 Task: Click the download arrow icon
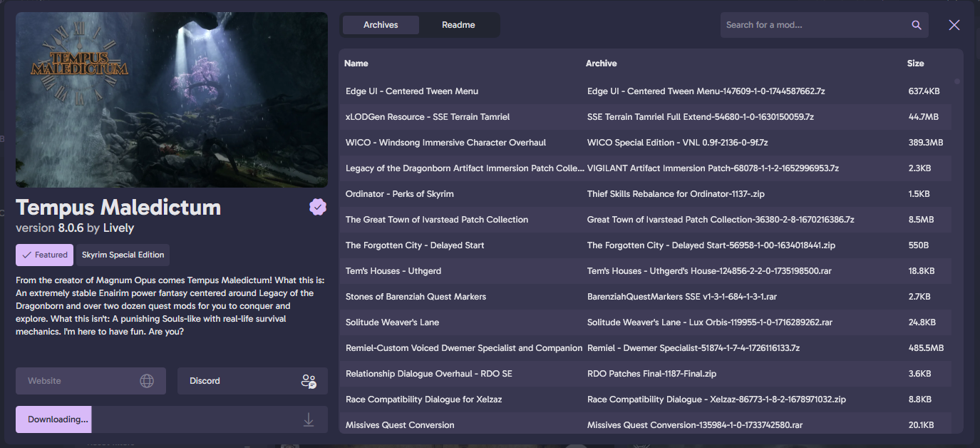coord(309,419)
